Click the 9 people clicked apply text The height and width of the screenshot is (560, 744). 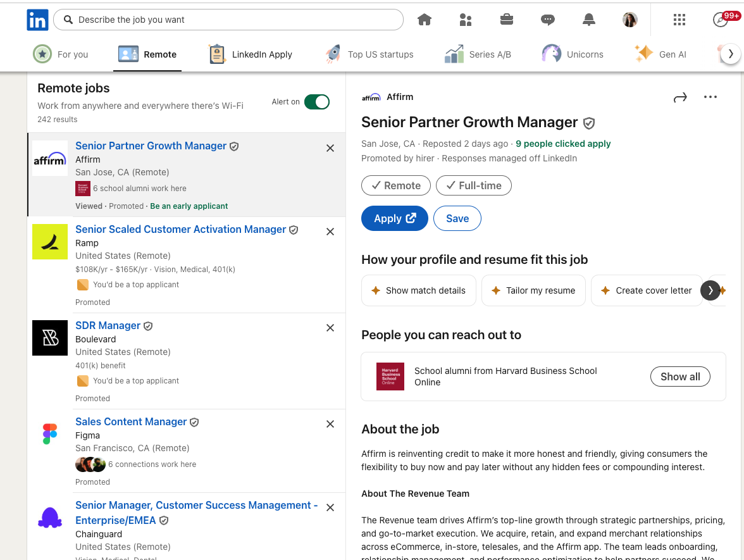(563, 144)
